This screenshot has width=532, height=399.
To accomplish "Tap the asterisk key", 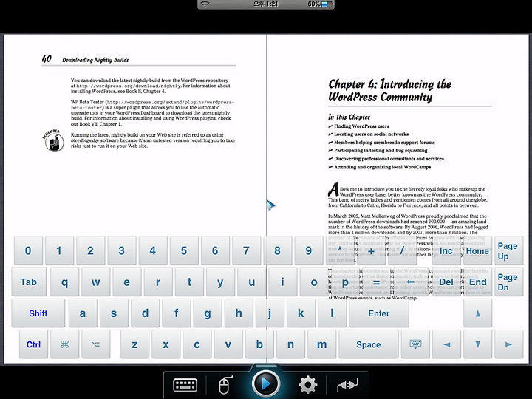I will tap(340, 250).
